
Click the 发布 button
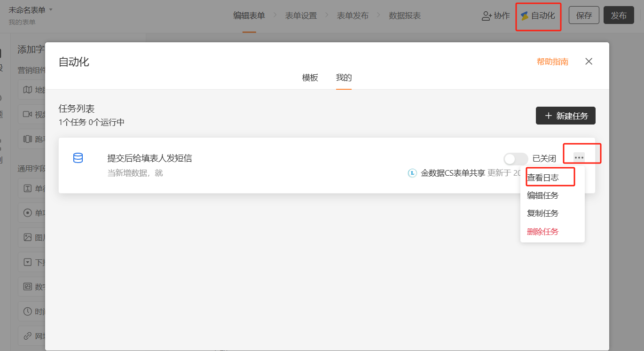click(x=619, y=15)
